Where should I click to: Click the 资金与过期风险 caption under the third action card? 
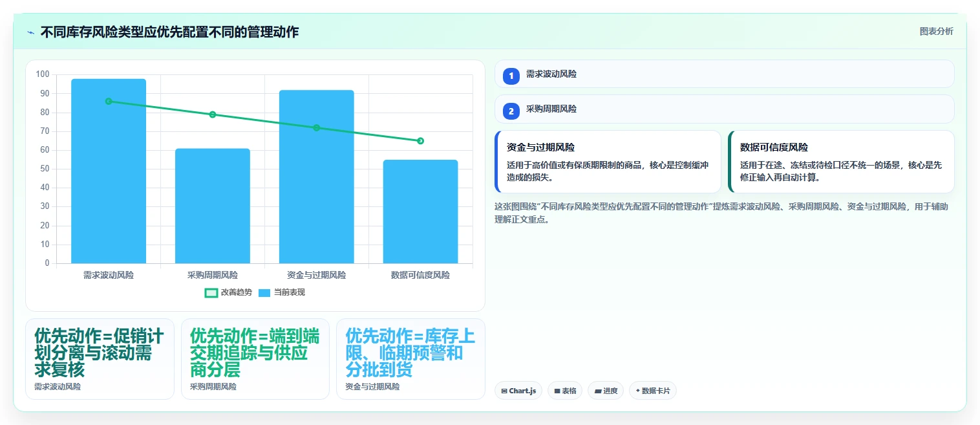[x=372, y=387]
